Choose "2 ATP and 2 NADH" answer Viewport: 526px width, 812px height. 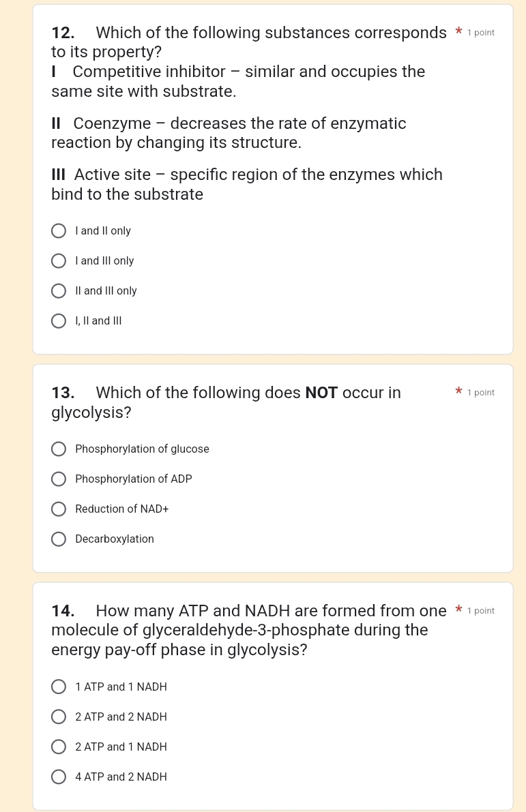point(59,717)
